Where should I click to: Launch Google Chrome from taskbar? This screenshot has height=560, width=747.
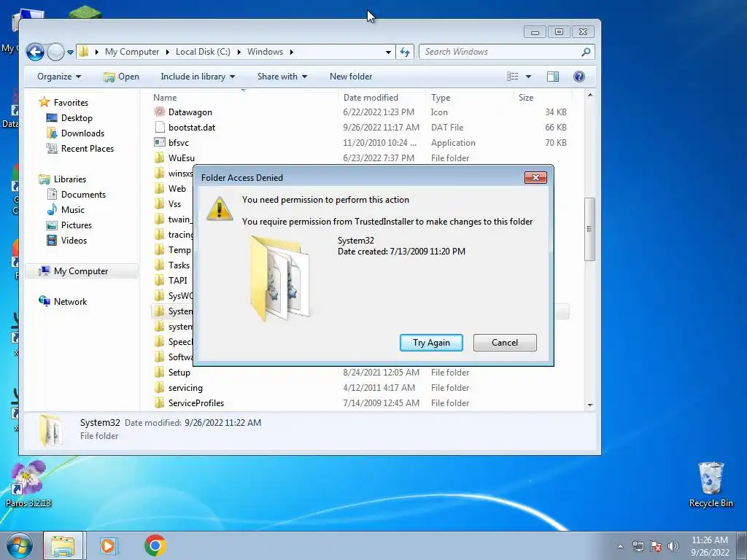point(155,545)
